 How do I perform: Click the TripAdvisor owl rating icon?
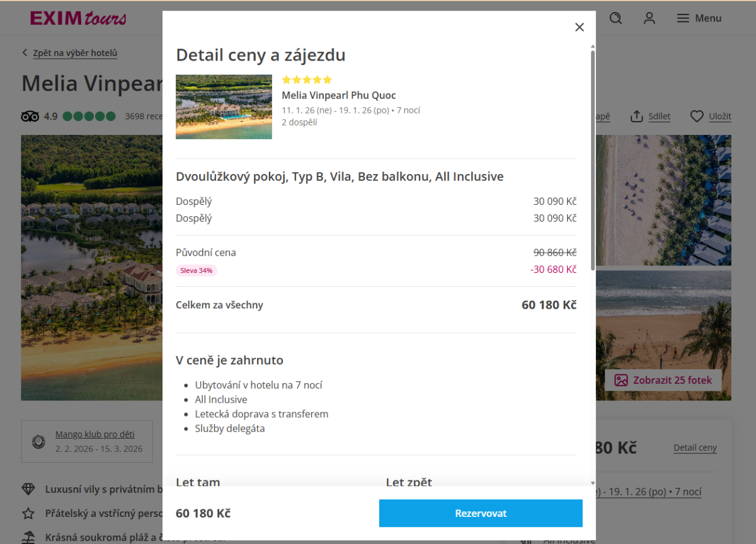point(30,117)
